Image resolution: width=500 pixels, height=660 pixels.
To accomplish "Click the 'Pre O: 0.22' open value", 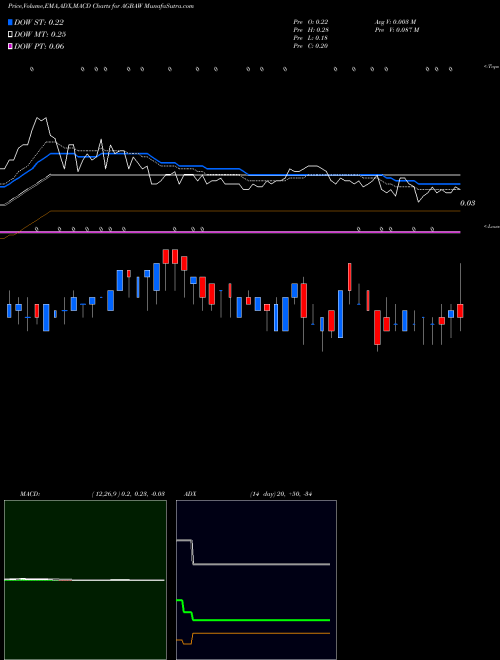I will [x=311, y=22].
